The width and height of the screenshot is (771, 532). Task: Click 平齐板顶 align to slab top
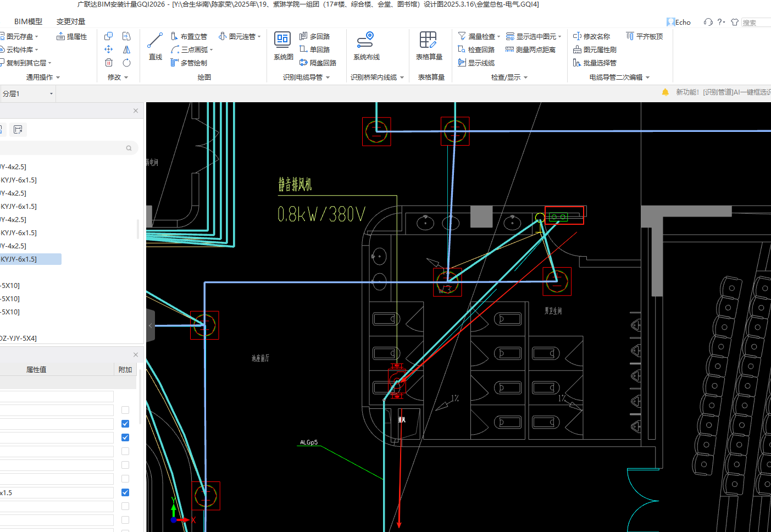pyautogui.click(x=644, y=36)
